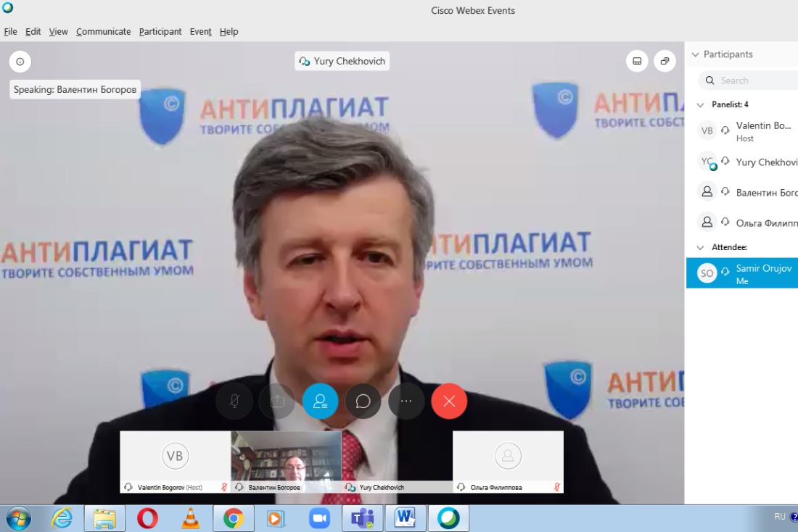Viewport: 798px width, 532px height.
Task: Click Валентин Богоров video thumbnail
Action: pos(286,457)
